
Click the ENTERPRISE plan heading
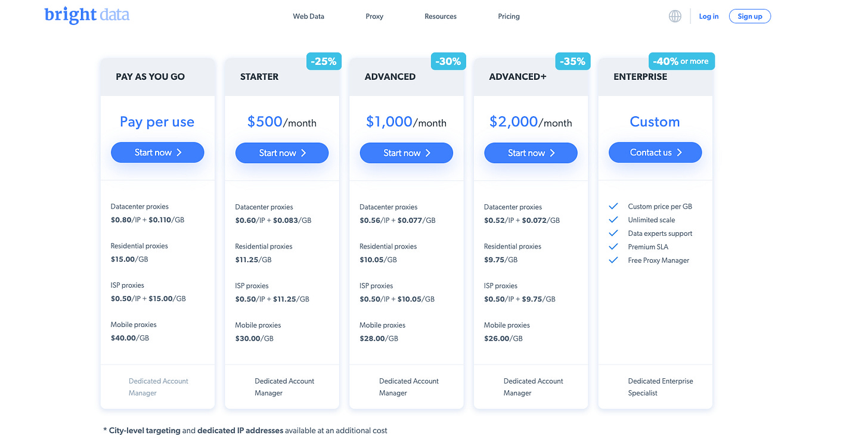point(640,77)
